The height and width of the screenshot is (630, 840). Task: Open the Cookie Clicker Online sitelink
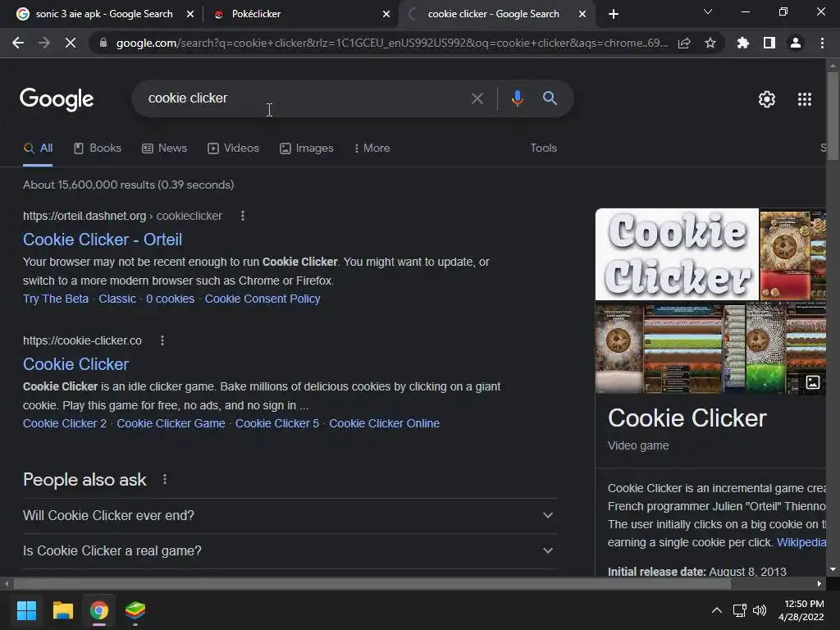(385, 423)
